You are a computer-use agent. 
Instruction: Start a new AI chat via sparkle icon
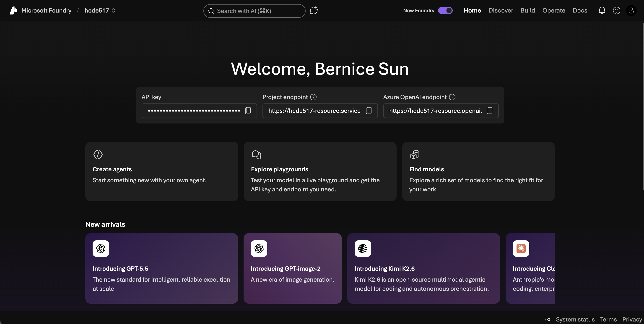pos(314,10)
